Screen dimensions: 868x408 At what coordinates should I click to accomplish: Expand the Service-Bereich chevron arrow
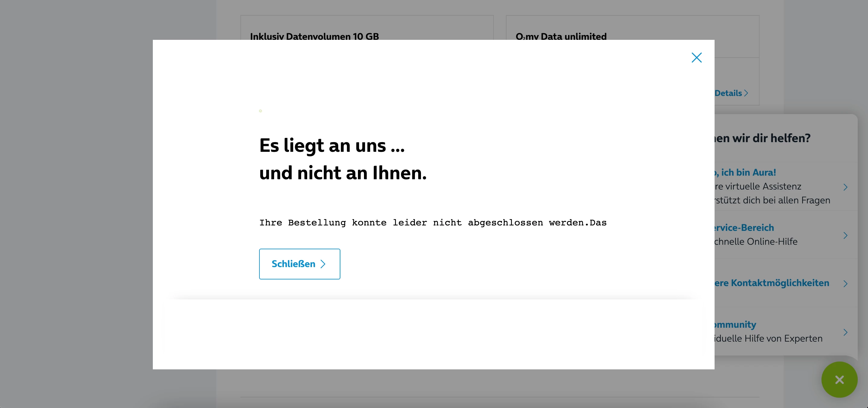845,235
